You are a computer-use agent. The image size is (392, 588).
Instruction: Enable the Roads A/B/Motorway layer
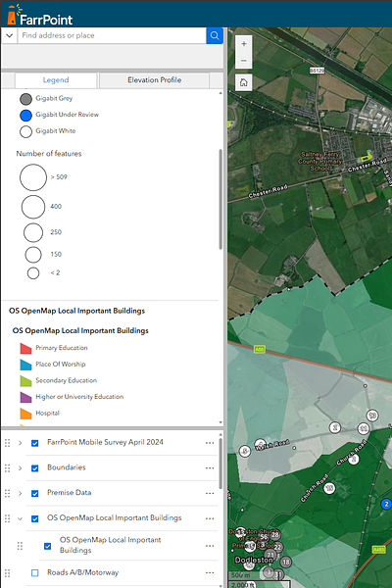coord(35,573)
